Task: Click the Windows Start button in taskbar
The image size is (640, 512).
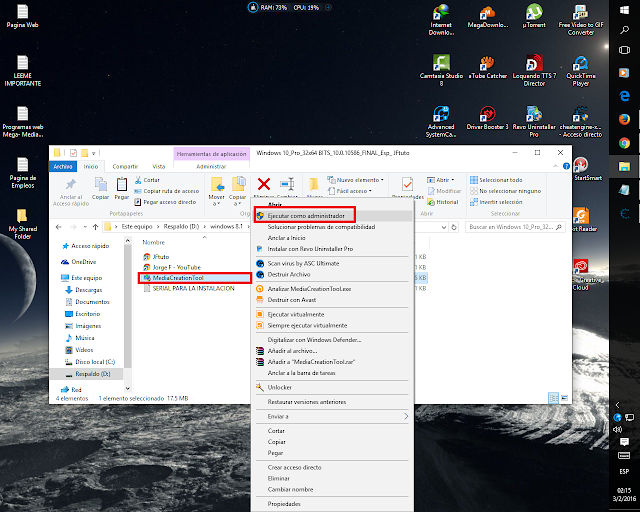Action: coord(624,10)
